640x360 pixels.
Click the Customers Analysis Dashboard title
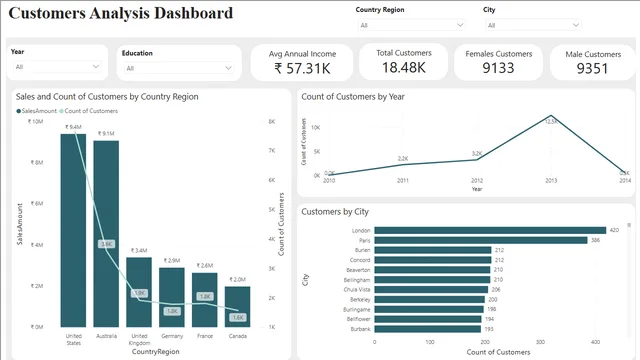pyautogui.click(x=121, y=13)
